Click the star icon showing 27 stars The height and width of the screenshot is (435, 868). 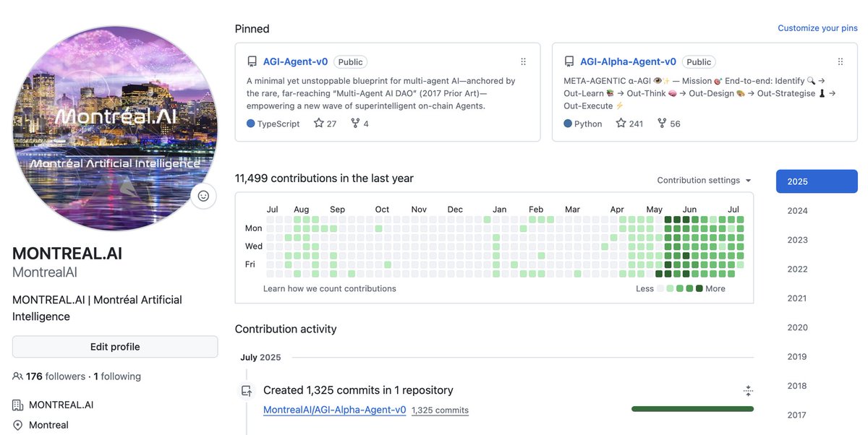tap(318, 124)
